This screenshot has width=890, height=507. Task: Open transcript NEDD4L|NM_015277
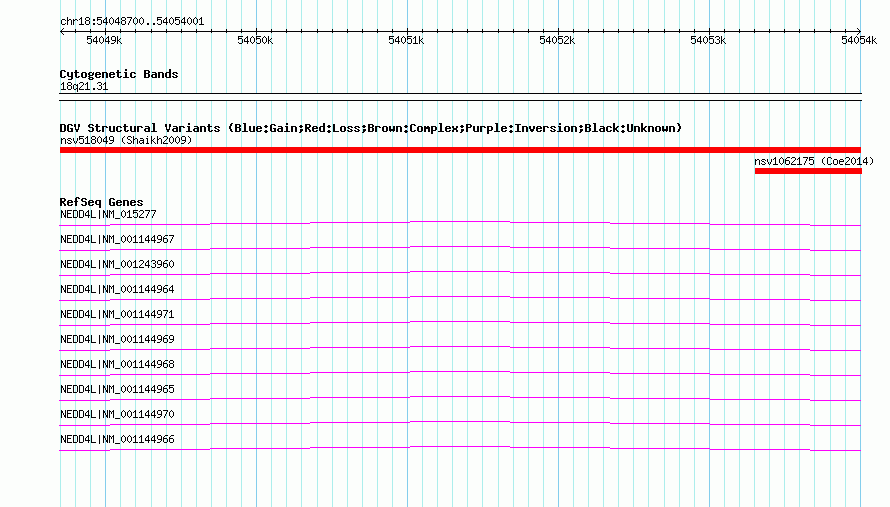108,215
